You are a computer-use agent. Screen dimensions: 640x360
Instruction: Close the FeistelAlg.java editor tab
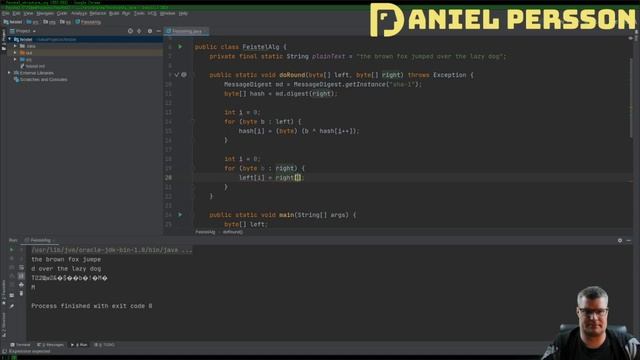(205, 31)
